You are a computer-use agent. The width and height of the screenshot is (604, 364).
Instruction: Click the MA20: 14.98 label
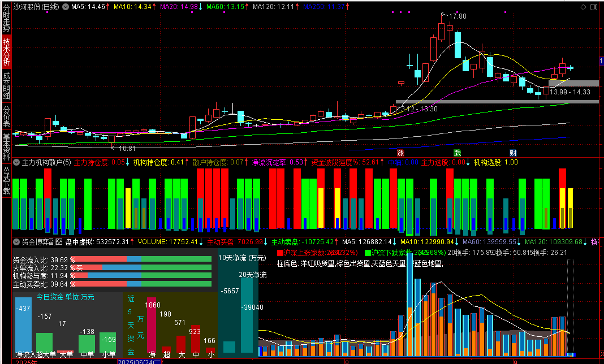pos(179,7)
